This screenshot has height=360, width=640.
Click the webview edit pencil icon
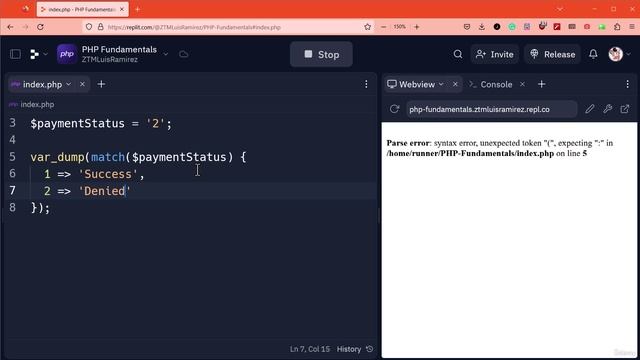pyautogui.click(x=589, y=109)
